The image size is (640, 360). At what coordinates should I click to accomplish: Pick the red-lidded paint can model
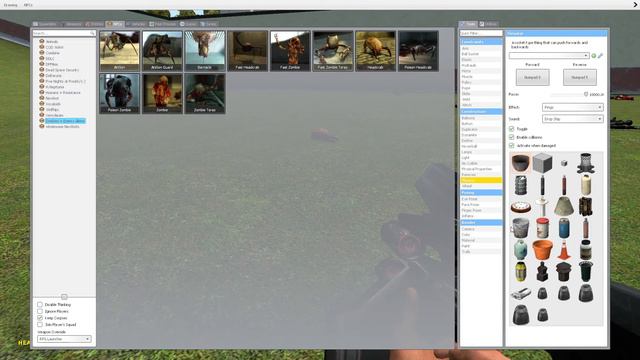point(542,228)
